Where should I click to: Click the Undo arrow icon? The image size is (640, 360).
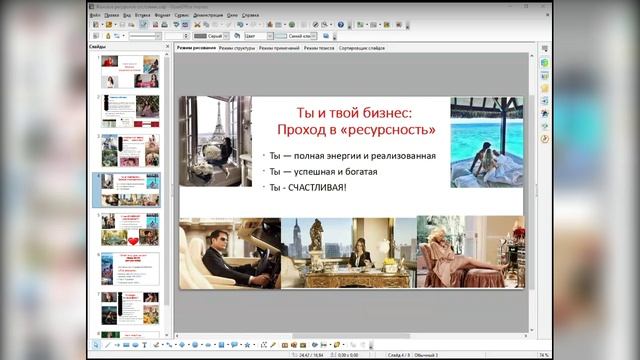coord(240,25)
